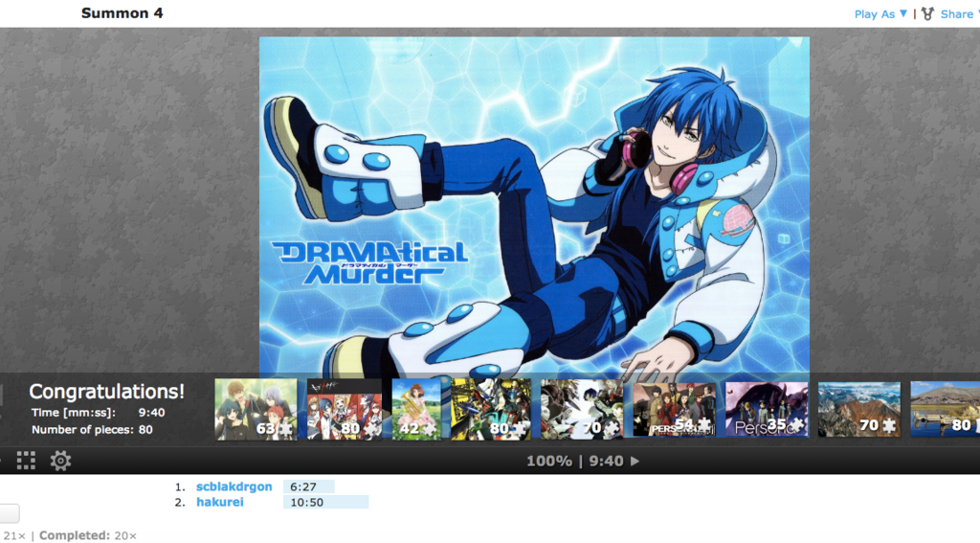This screenshot has height=543, width=980.
Task: Open the Share menu
Action: click(x=959, y=13)
